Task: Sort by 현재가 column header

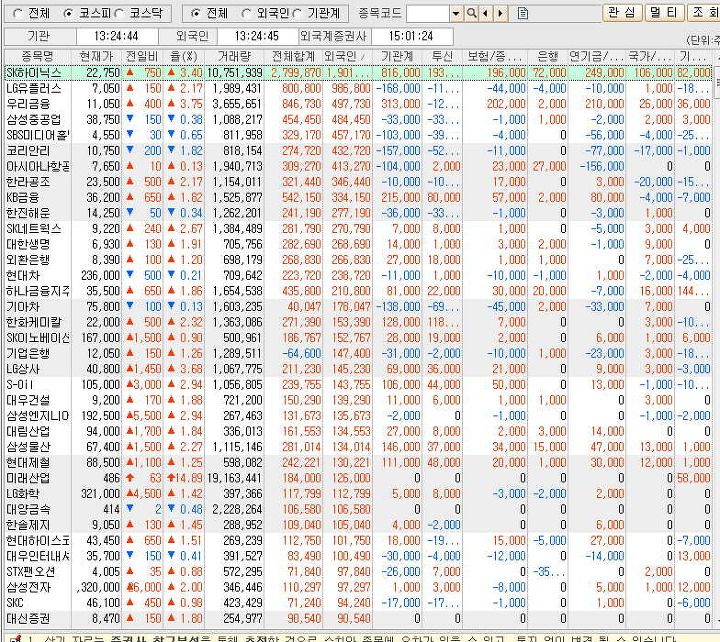Action: pyautogui.click(x=96, y=56)
